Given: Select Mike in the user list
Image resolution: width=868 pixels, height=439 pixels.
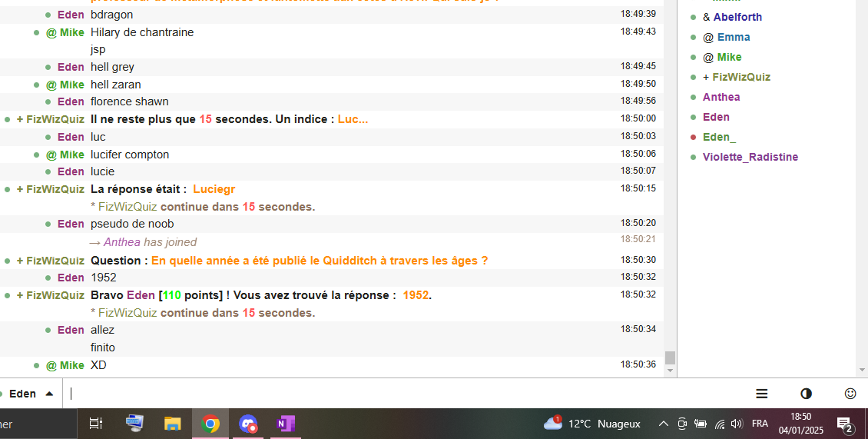Looking at the screenshot, I should 729,57.
